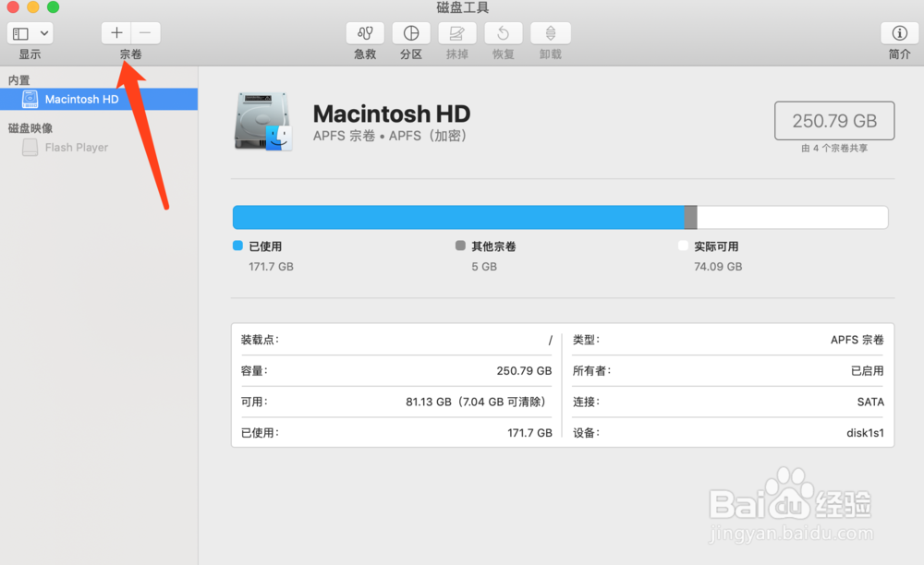Remove a volume with the minus button
This screenshot has width=924, height=565.
(x=146, y=33)
